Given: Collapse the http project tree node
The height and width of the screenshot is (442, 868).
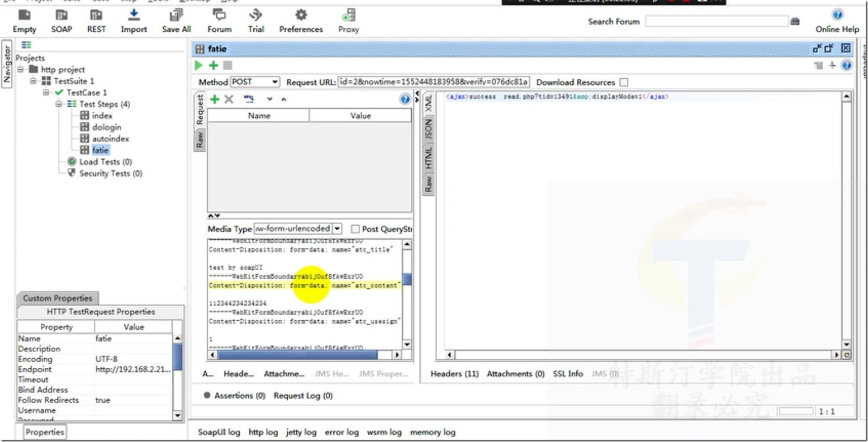Looking at the screenshot, I should click(x=21, y=70).
